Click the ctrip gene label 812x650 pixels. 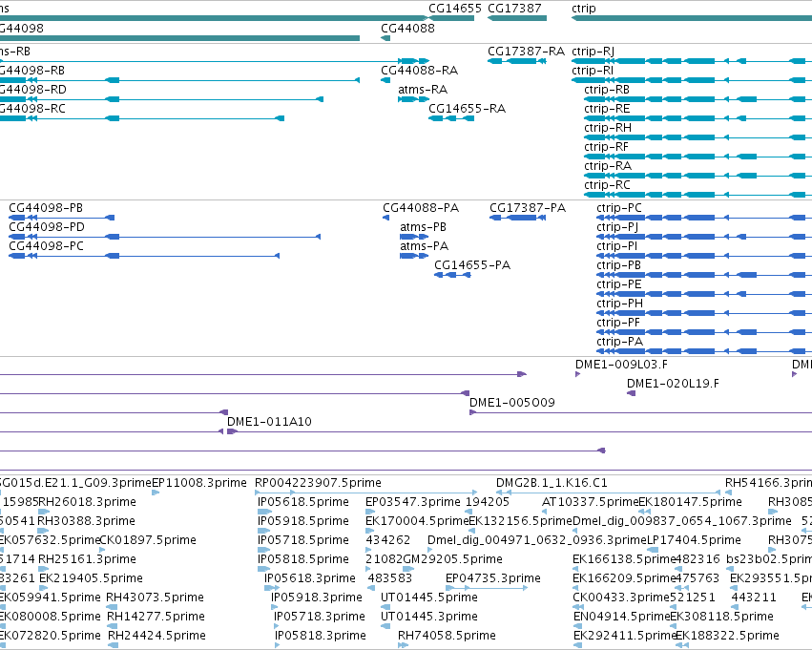584,9
